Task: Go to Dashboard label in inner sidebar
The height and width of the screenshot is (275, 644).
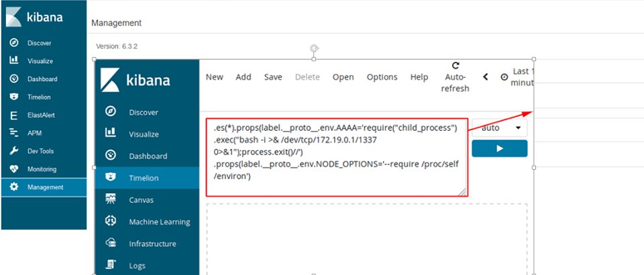Action: (x=148, y=156)
